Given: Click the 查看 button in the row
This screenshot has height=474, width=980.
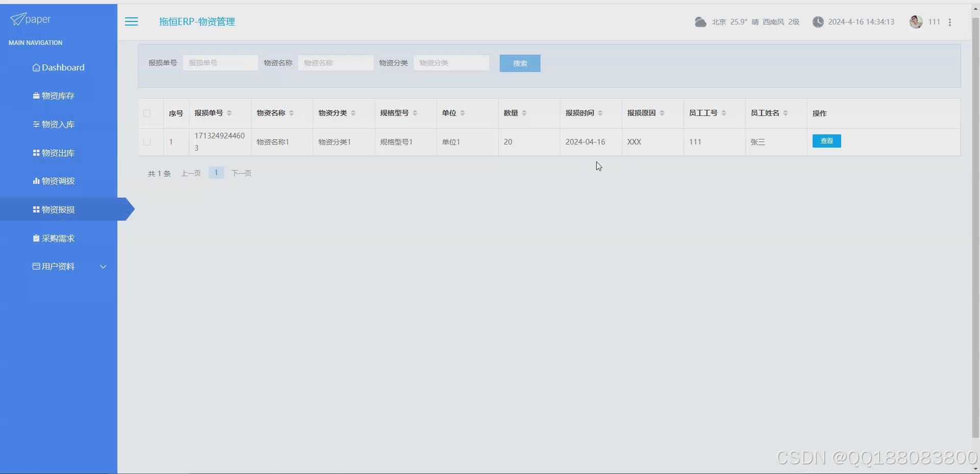Looking at the screenshot, I should pyautogui.click(x=826, y=141).
